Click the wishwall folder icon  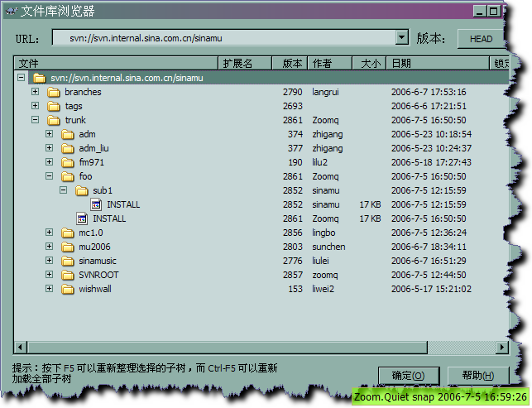click(68, 289)
